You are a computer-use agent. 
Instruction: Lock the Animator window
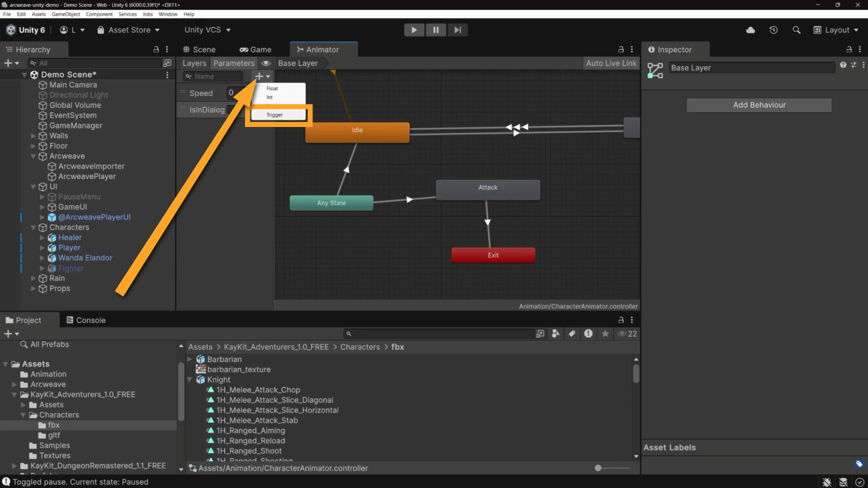[x=621, y=49]
